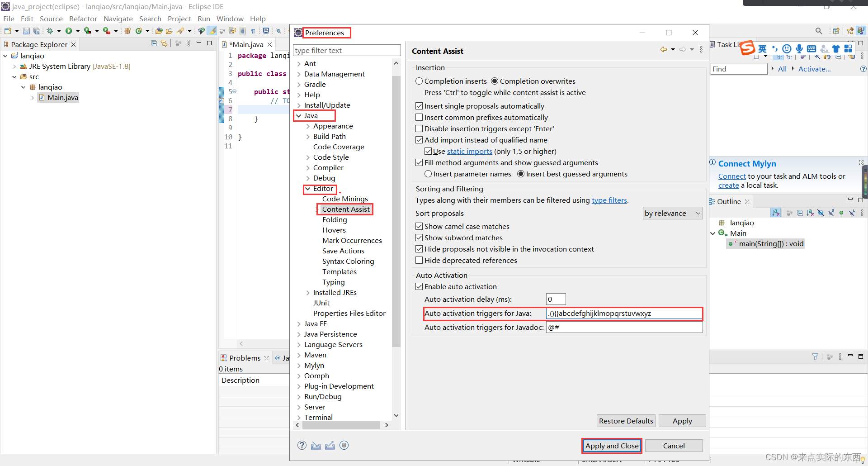Image resolution: width=868 pixels, height=466 pixels.
Task: Click the Coverage run icon
Action: (88, 31)
